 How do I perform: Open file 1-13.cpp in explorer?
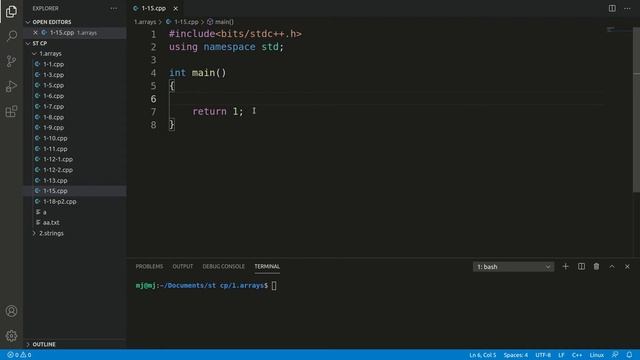(x=55, y=180)
